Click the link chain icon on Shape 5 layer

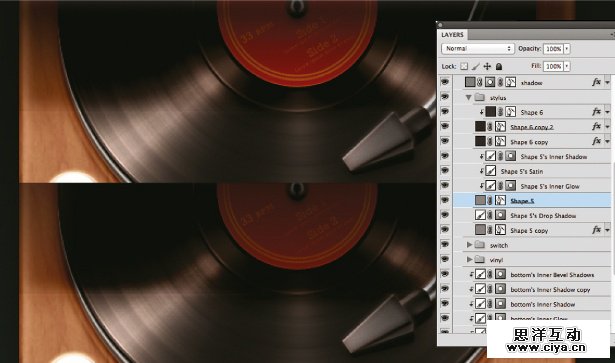coord(489,200)
